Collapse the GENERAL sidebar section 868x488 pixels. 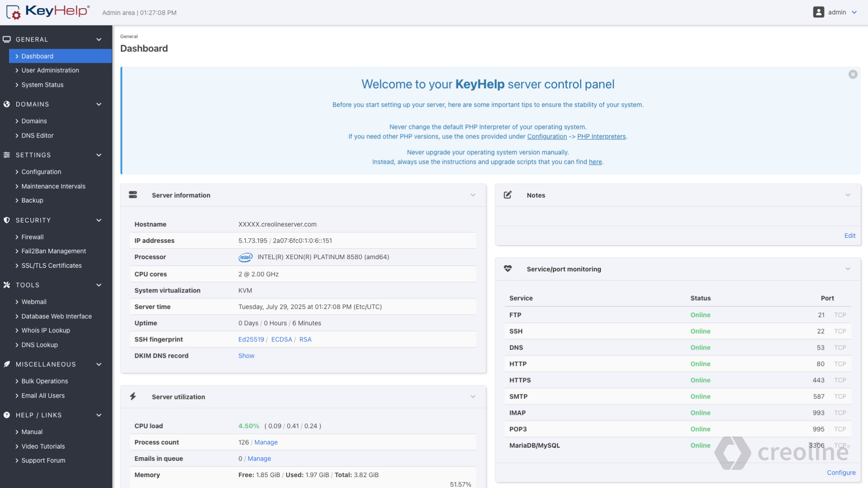click(x=99, y=39)
